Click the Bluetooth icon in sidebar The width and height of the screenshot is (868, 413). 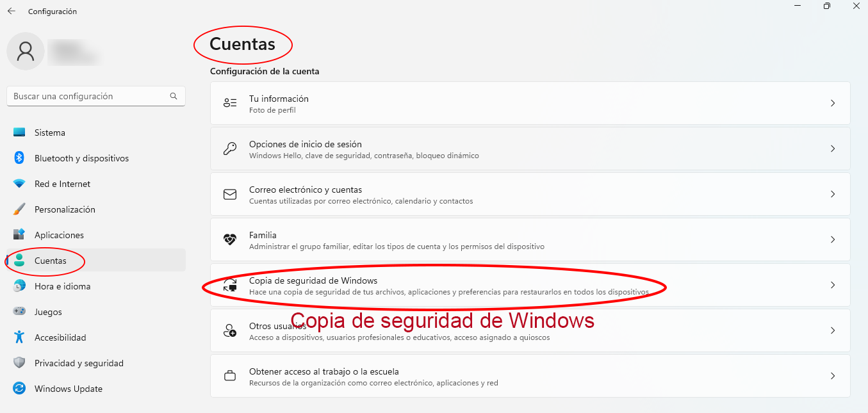point(19,158)
